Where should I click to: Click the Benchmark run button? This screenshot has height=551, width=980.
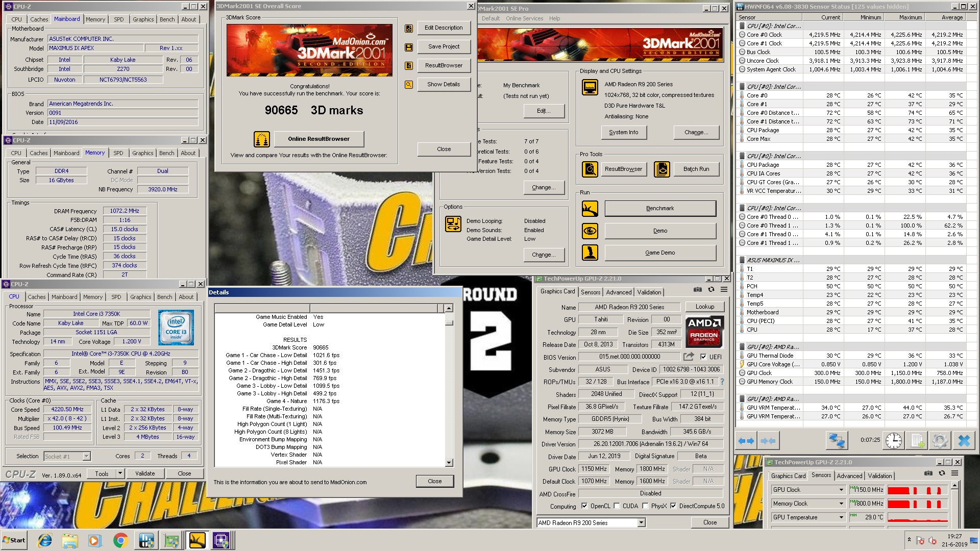660,208
